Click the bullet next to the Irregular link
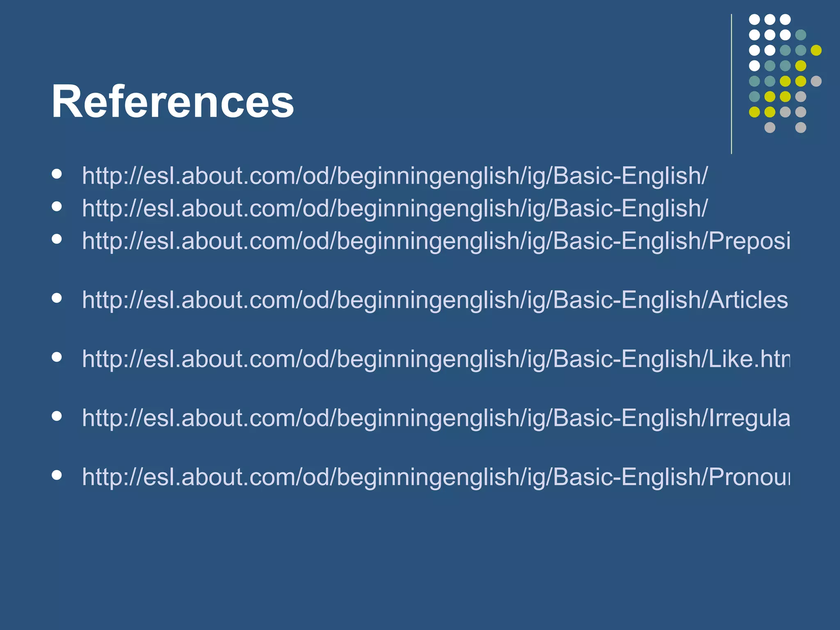This screenshot has width=840, height=630. (x=57, y=416)
